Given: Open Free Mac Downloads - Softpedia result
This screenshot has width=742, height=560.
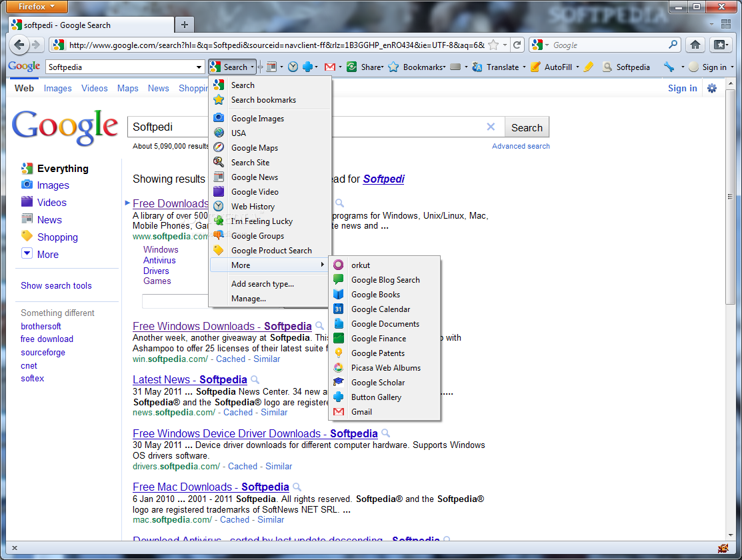Looking at the screenshot, I should click(x=211, y=487).
